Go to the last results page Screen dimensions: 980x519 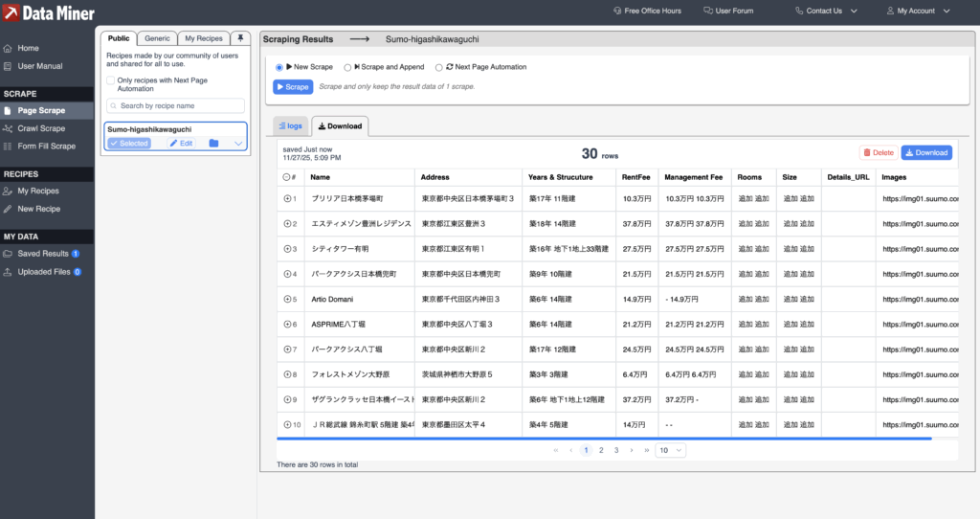[x=647, y=450]
